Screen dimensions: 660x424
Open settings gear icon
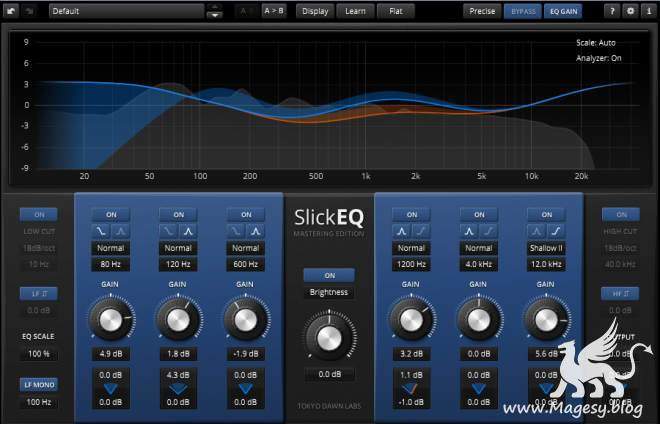pos(630,11)
